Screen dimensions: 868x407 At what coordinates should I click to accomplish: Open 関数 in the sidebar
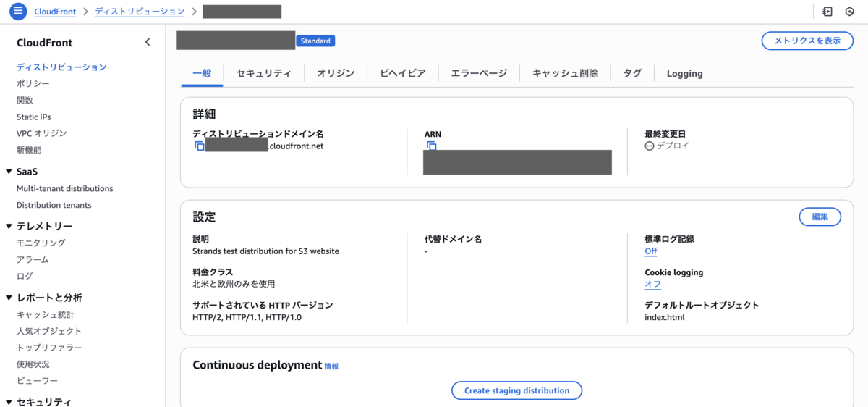(25, 101)
